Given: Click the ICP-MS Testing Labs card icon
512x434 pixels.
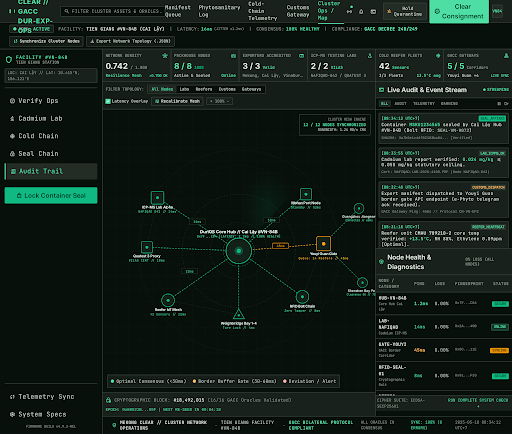Looking at the screenshot, I should (x=370, y=56).
